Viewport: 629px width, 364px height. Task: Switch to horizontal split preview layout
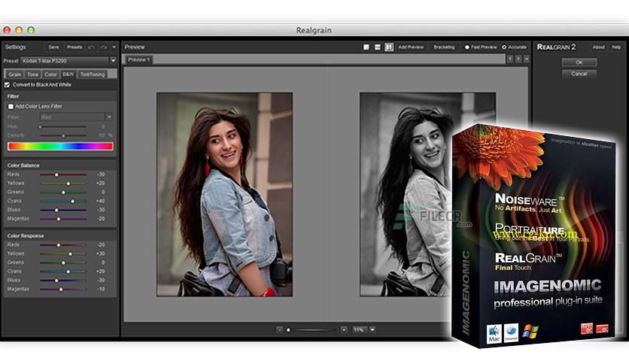(378, 47)
